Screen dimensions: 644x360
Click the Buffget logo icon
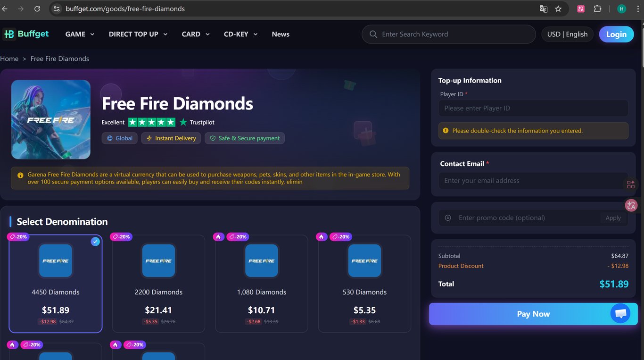9,34
